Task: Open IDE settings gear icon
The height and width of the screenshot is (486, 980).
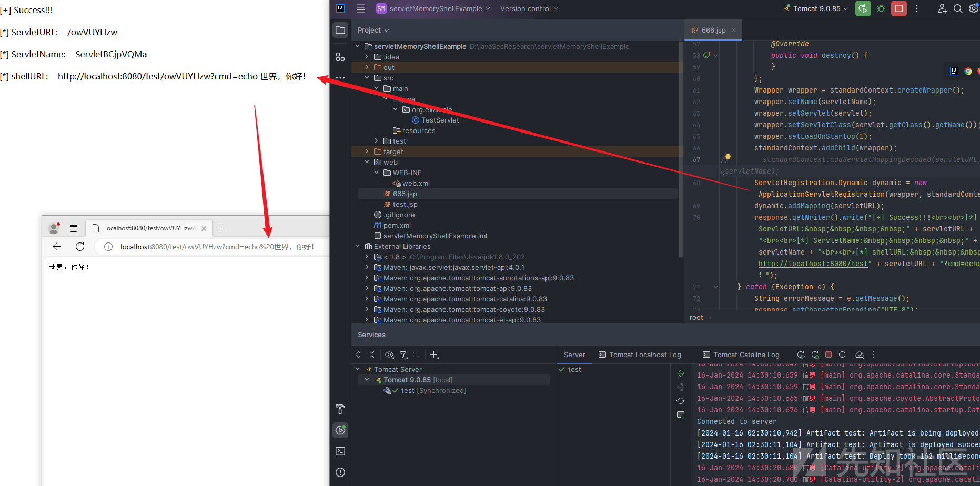Action: [974, 8]
